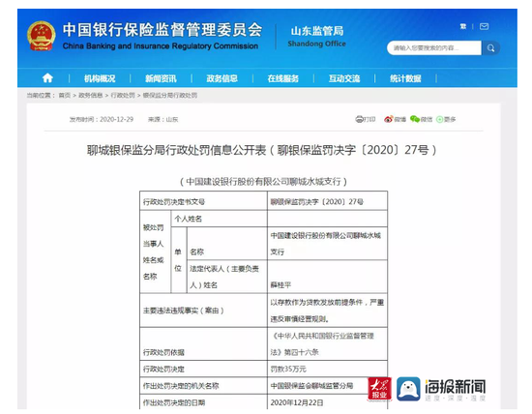Viewport: 532px width, 414px height.
Task: Click cell 《中华人民共和国银行业监督管理法》第四十六条
Action: click(x=327, y=343)
